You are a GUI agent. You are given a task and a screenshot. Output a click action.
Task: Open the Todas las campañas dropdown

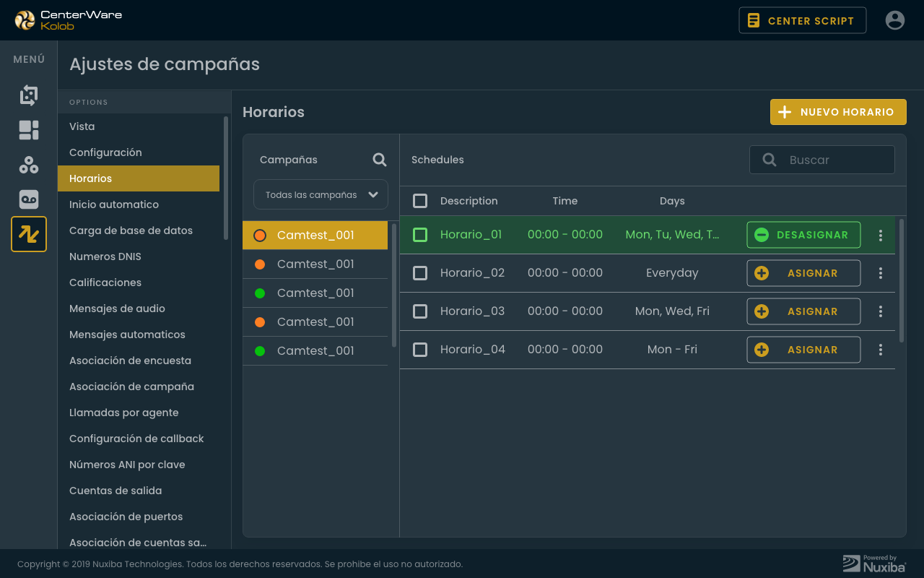point(321,194)
